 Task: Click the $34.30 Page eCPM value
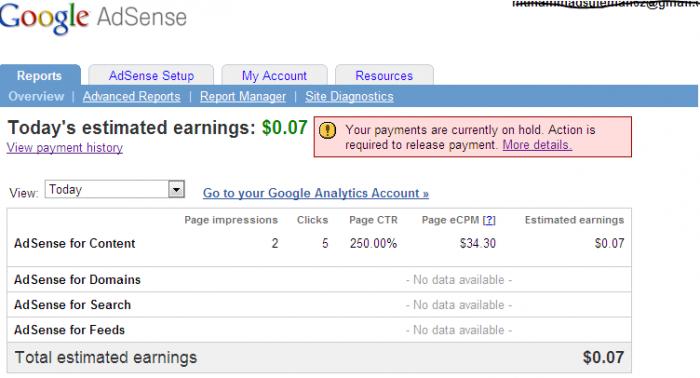pos(478,243)
